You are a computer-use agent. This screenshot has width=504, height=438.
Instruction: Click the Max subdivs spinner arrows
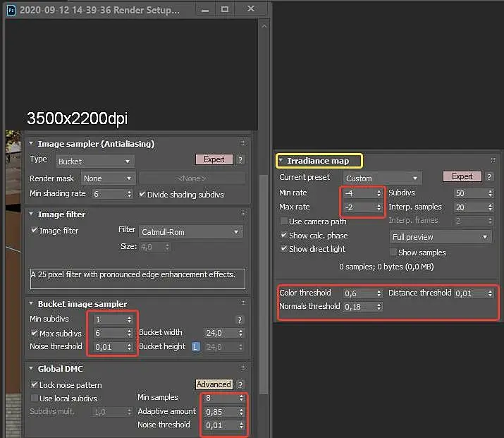tap(129, 333)
